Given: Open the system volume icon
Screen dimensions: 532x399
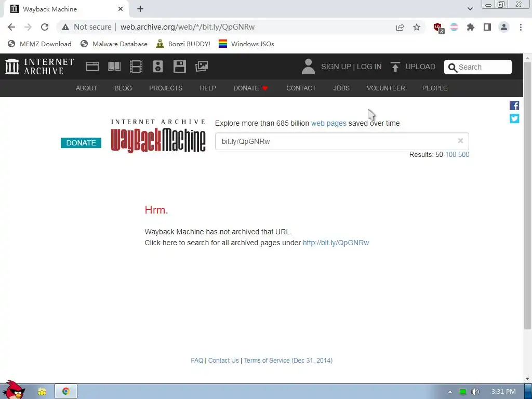Looking at the screenshot, I should 475,392.
